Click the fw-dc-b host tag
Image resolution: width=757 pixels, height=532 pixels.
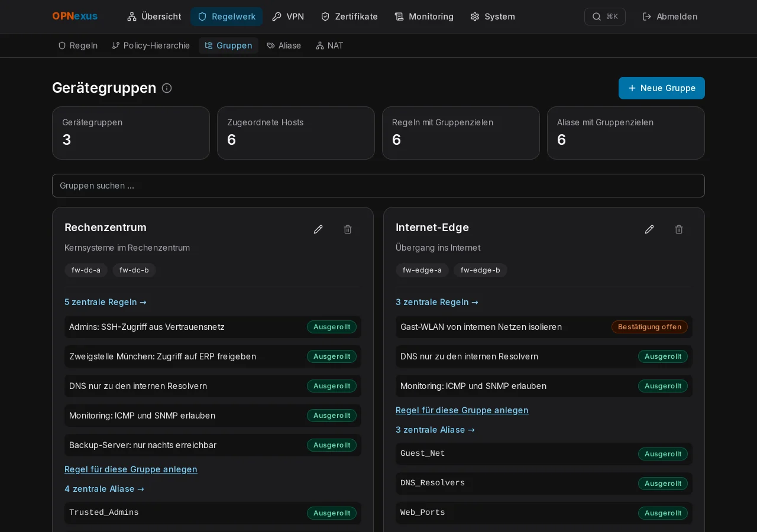point(134,270)
